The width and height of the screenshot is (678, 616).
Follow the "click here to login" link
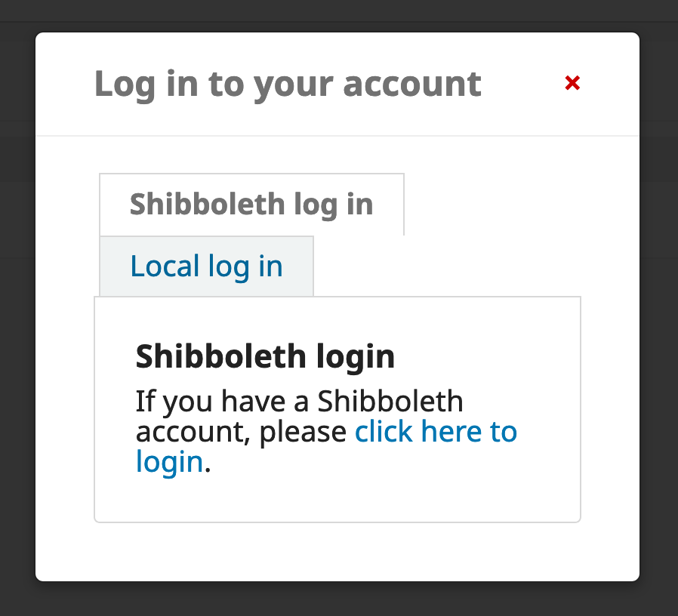click(436, 432)
